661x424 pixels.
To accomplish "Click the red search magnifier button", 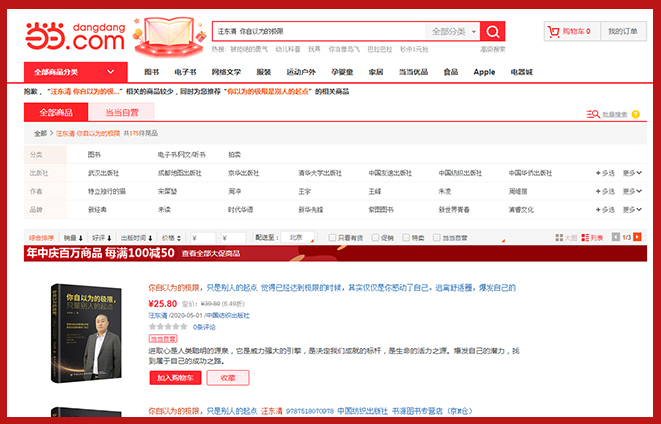I will [x=493, y=31].
